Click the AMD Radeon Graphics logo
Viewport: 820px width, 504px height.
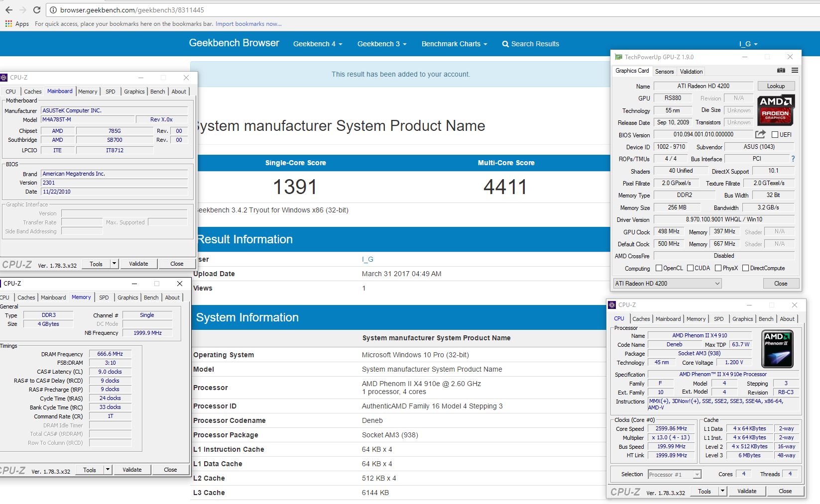[776, 110]
